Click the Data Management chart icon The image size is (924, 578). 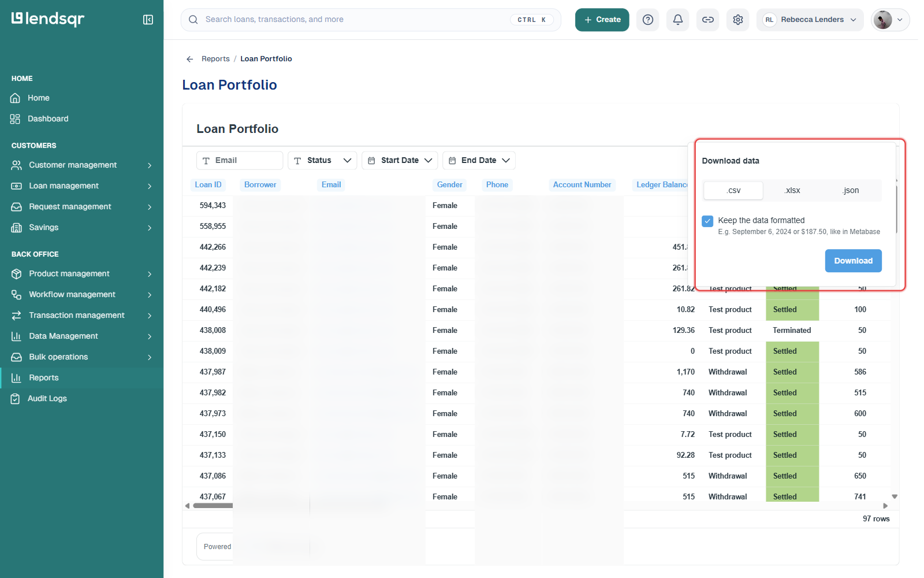pyautogui.click(x=17, y=336)
